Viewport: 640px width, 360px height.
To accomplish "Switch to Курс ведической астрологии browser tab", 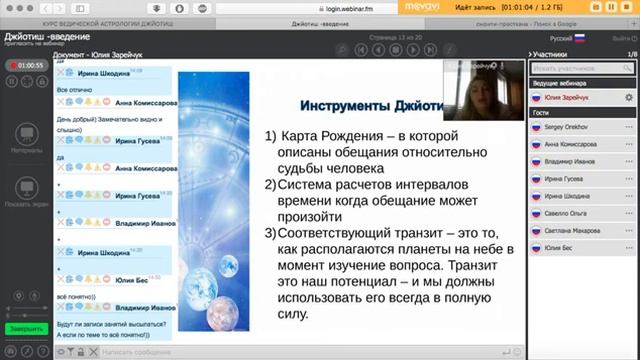I will pyautogui.click(x=108, y=24).
